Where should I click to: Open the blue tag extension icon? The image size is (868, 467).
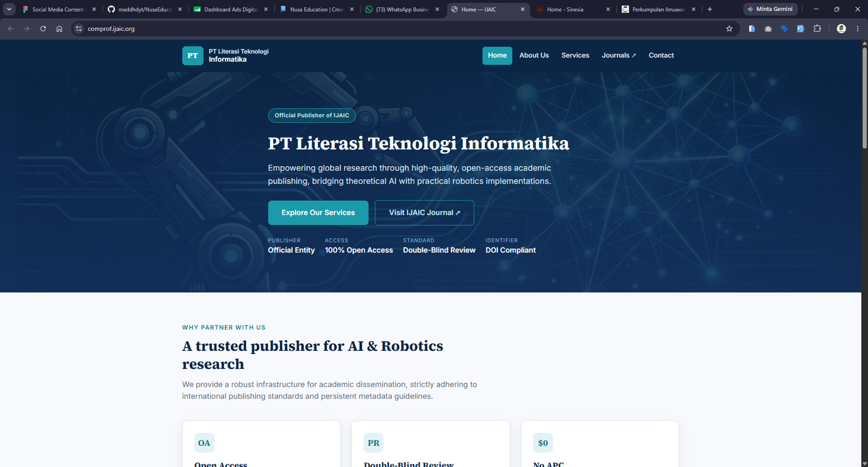[784, 29]
